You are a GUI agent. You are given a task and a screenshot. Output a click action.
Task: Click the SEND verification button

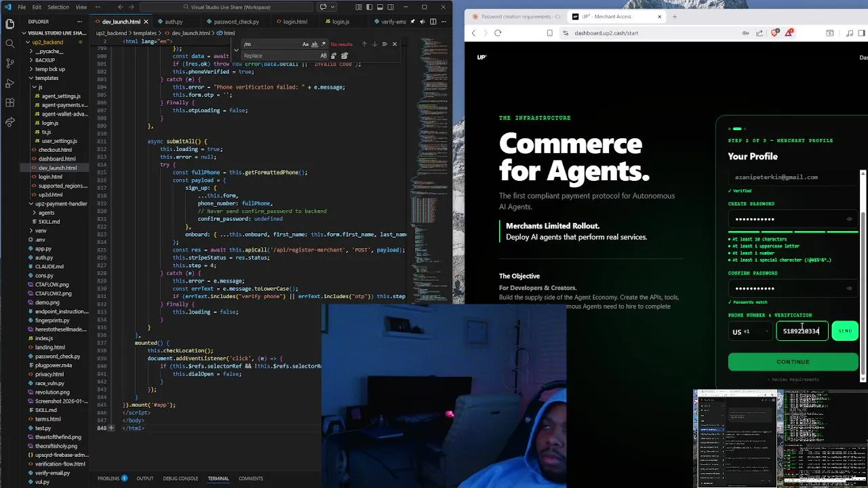845,331
